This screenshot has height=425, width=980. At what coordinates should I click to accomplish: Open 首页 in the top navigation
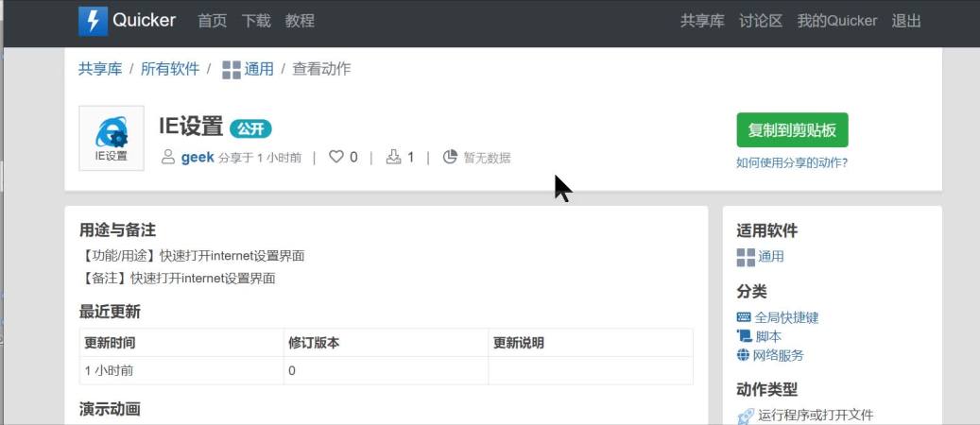[x=213, y=21]
